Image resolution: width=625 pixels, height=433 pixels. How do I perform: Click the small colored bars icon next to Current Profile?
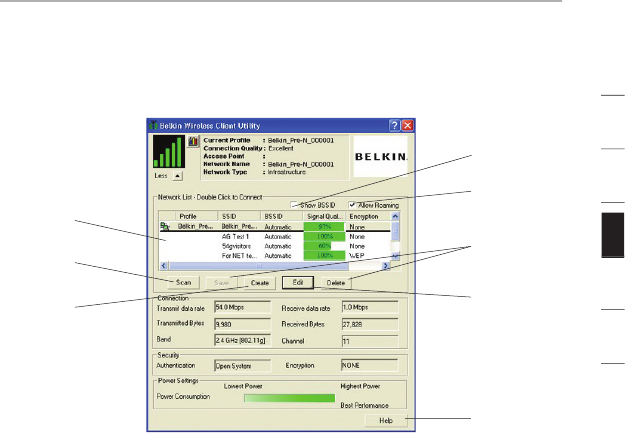[x=193, y=141]
